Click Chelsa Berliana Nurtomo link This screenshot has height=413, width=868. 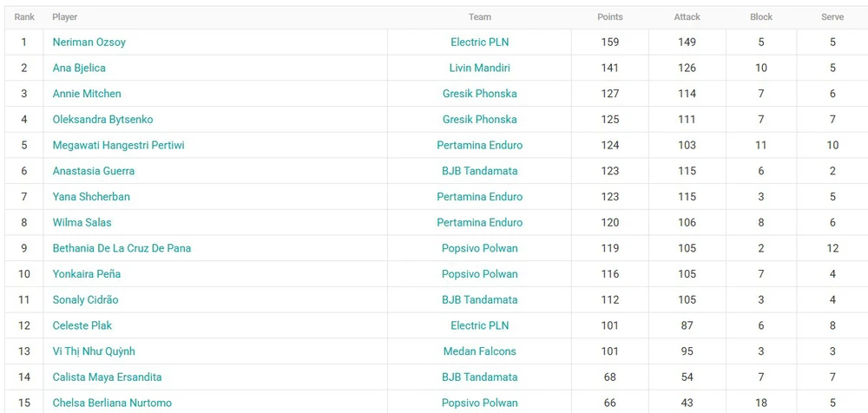pos(112,403)
